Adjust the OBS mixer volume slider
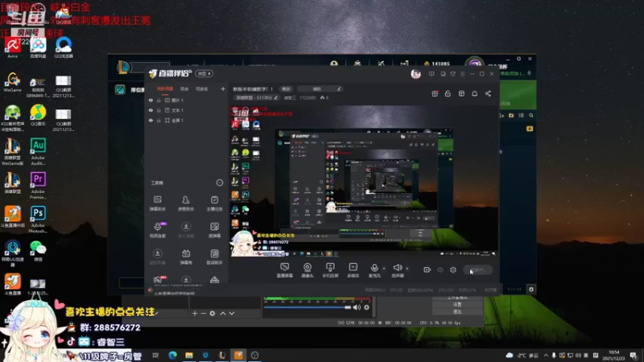 [x=308, y=307]
